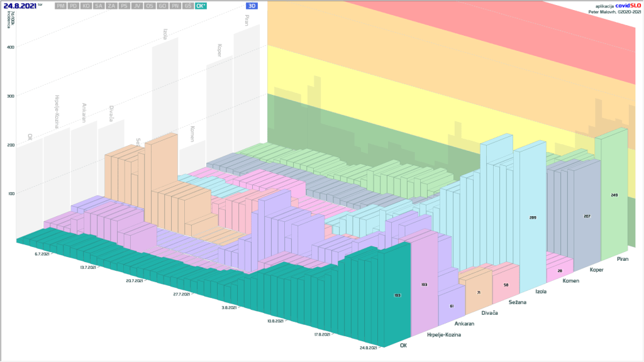Select the PM region tab
Viewport: 644px width, 362px height.
tap(60, 6)
